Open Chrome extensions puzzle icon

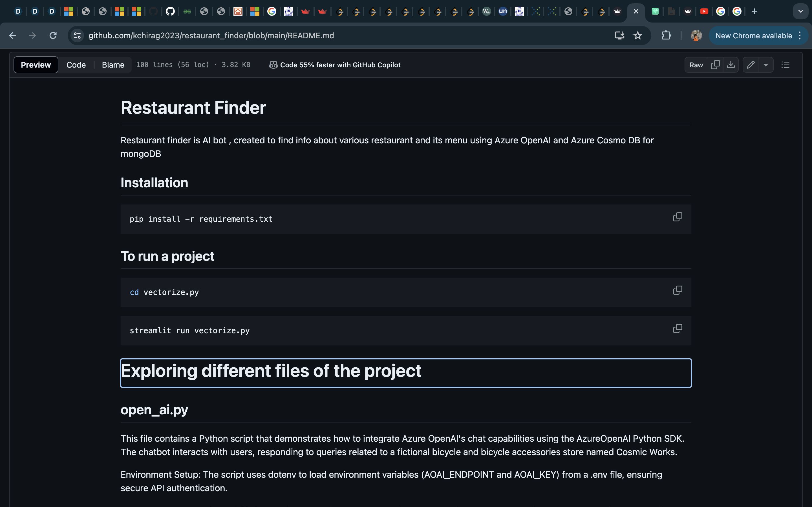[x=666, y=35]
